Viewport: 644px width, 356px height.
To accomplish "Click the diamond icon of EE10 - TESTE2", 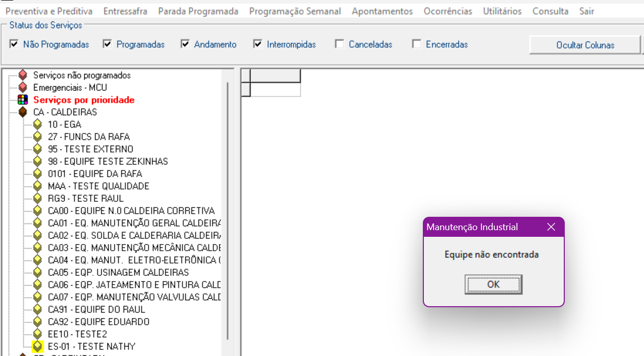I will click(37, 334).
